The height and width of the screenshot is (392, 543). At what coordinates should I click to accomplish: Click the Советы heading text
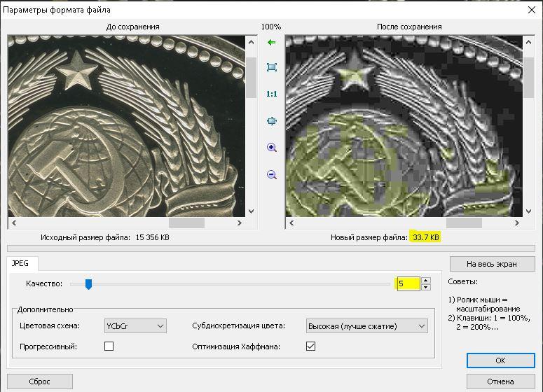pos(462,281)
